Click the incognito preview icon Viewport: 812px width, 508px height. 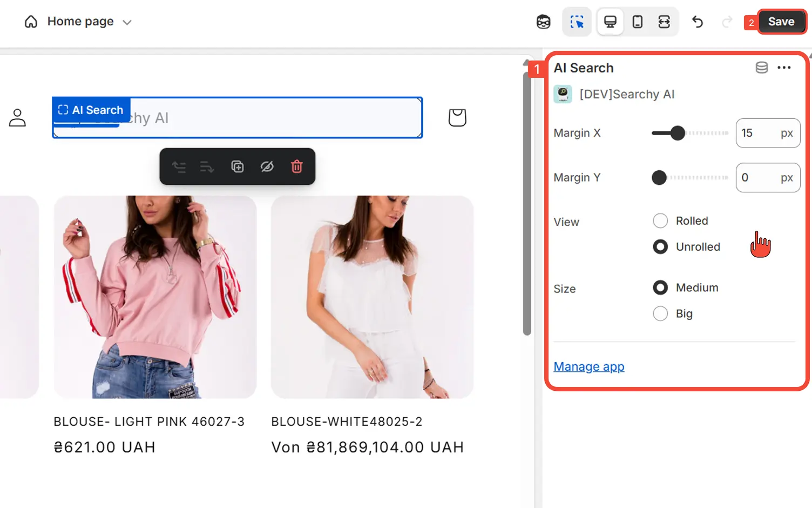coord(543,21)
